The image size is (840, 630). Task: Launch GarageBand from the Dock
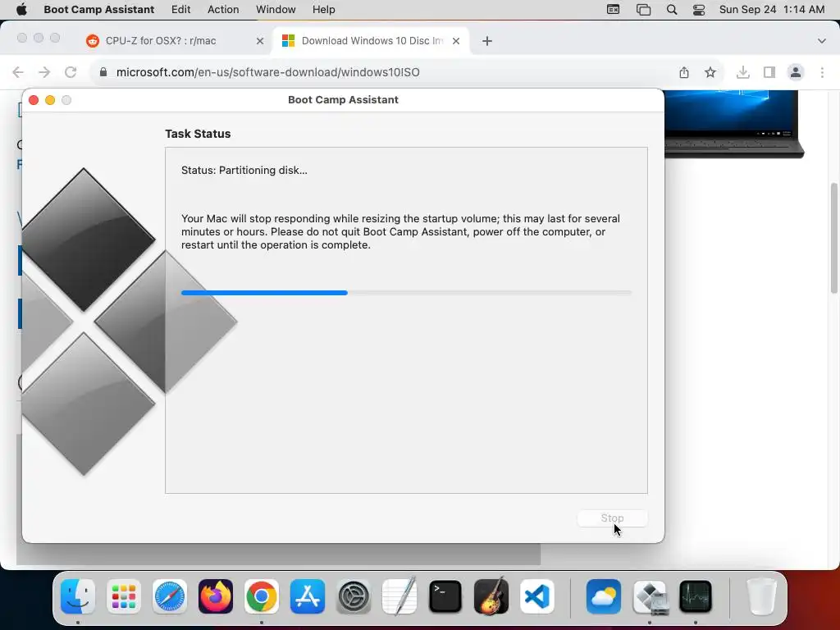click(x=491, y=596)
